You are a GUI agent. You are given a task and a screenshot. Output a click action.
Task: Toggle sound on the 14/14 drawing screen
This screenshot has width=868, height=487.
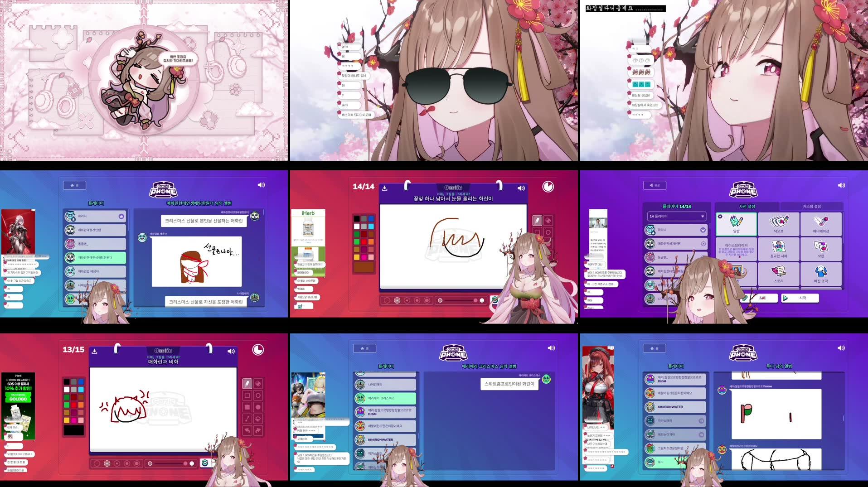[x=521, y=188]
